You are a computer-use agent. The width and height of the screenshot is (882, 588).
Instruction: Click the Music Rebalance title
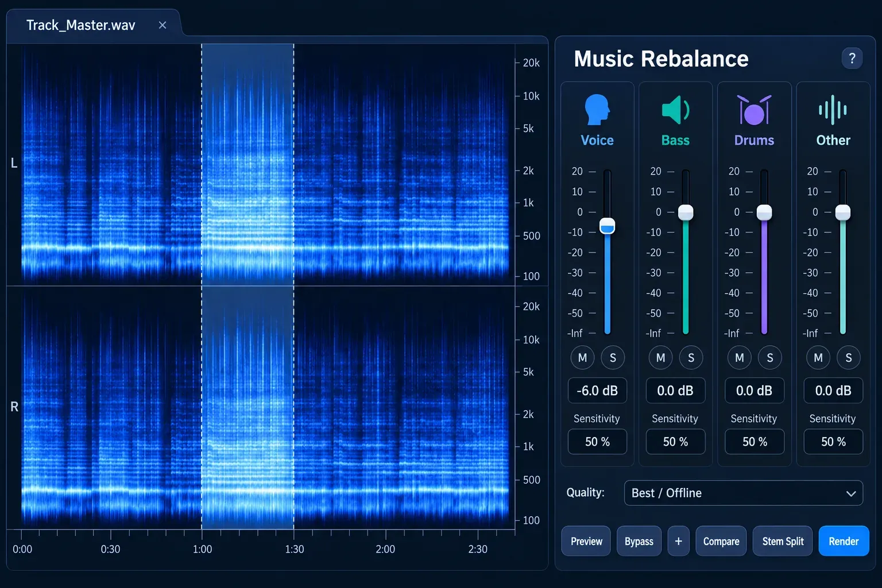pyautogui.click(x=661, y=59)
